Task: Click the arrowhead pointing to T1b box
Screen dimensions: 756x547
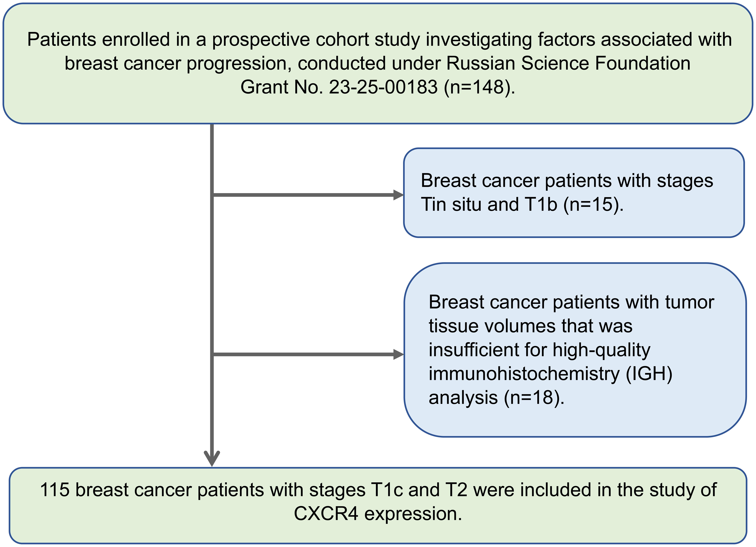Action: (x=399, y=195)
